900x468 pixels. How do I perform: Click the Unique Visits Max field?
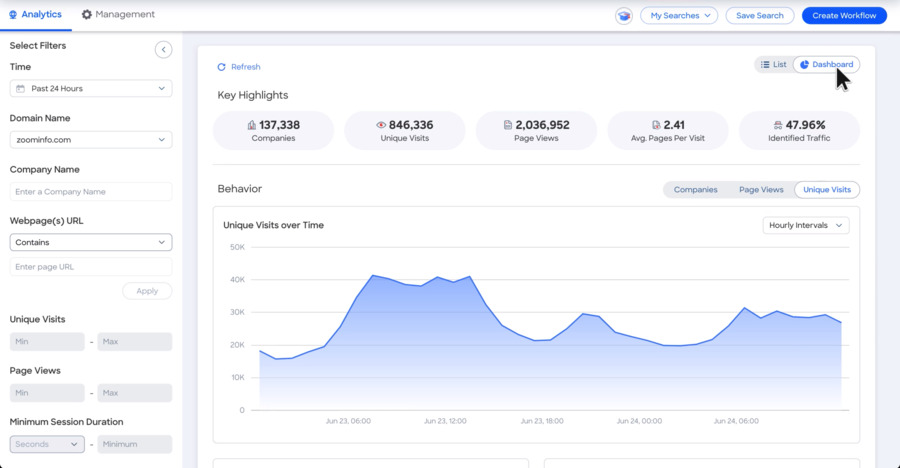click(135, 342)
